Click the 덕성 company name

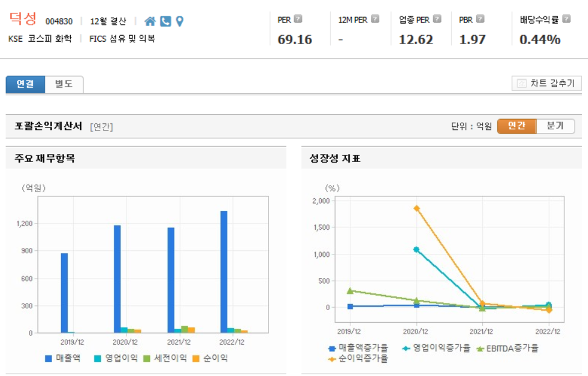(x=23, y=18)
